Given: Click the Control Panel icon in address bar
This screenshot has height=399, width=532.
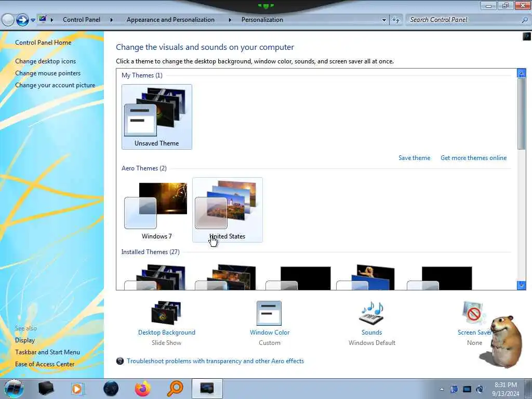Looking at the screenshot, I should pos(43,19).
